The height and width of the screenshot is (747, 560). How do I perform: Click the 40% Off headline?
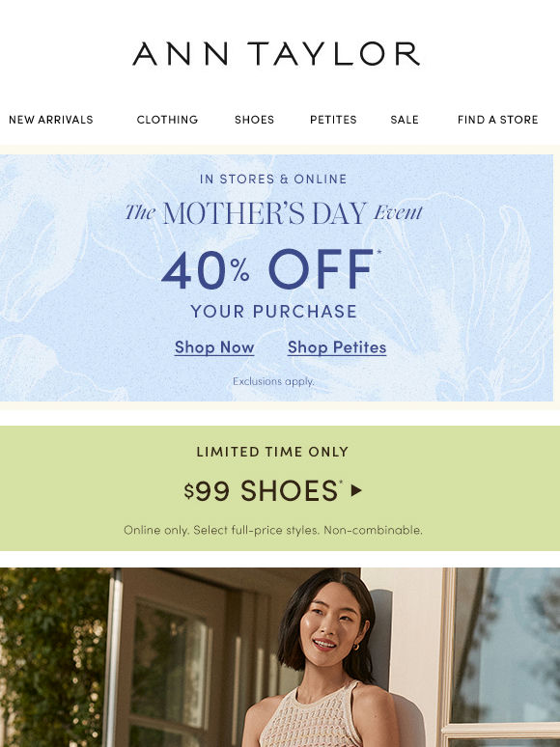pos(267,269)
